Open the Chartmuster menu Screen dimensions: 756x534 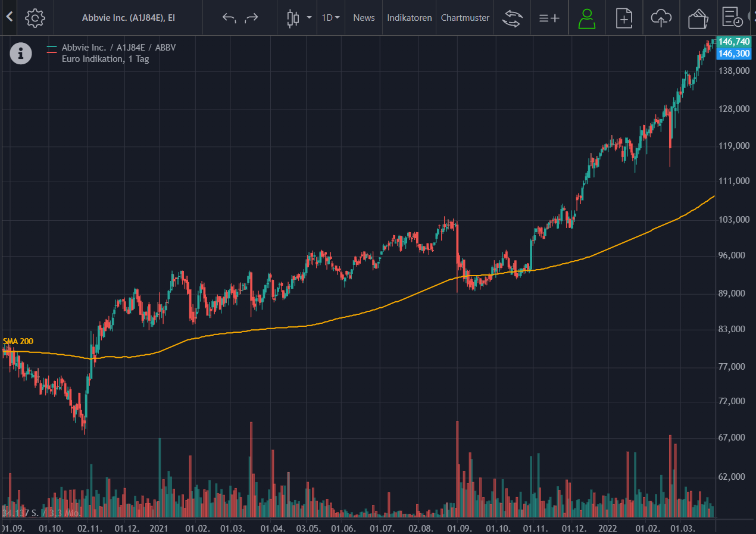pos(465,17)
